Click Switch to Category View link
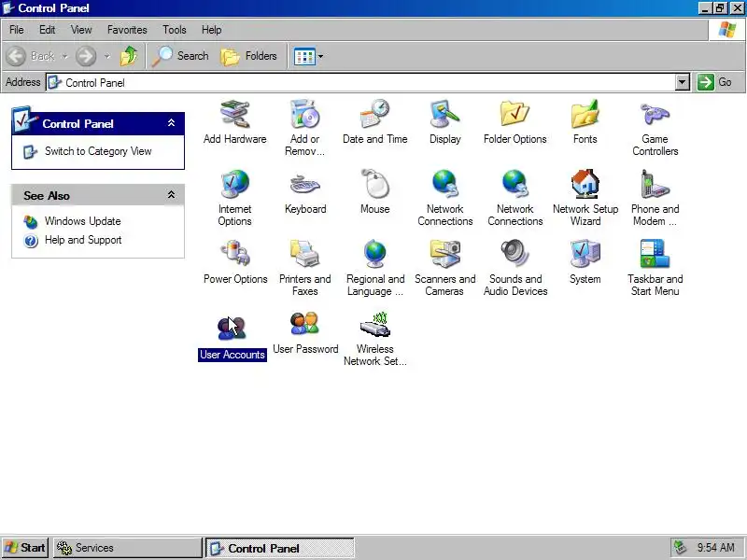Image resolution: width=747 pixels, height=560 pixels. coord(98,151)
